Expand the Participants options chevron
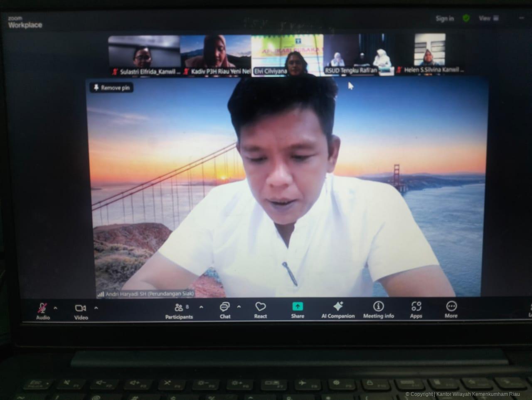 [x=202, y=307]
